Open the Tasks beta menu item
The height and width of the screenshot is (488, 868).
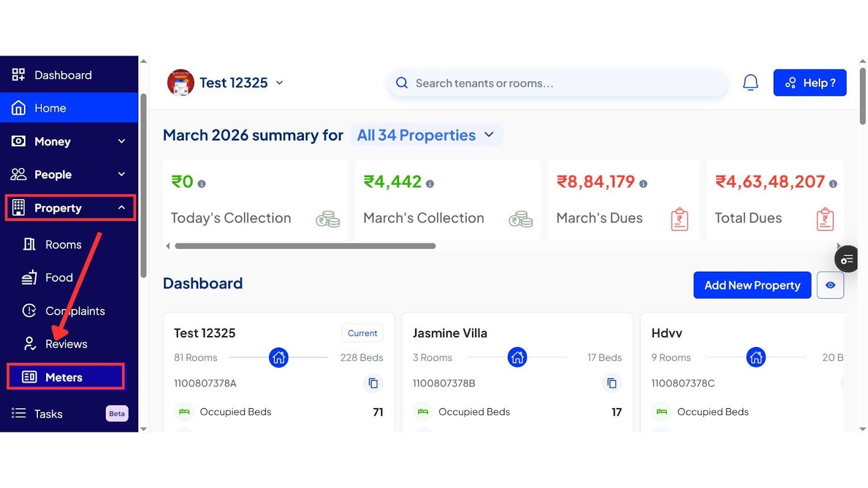click(x=49, y=414)
